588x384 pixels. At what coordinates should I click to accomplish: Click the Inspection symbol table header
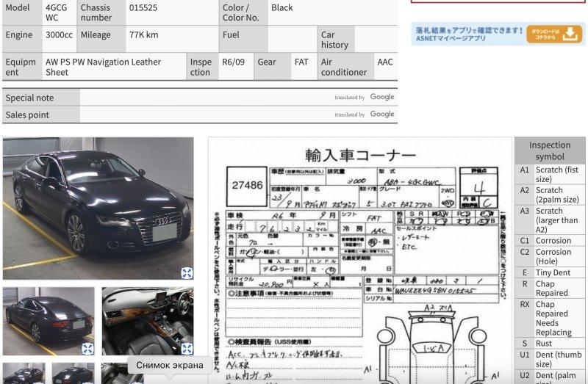[549, 151]
